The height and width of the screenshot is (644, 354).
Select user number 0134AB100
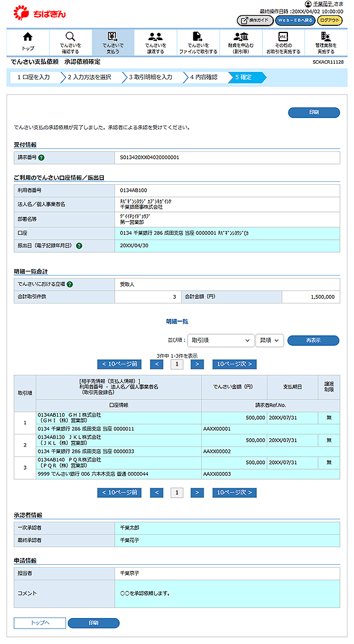coord(133,191)
